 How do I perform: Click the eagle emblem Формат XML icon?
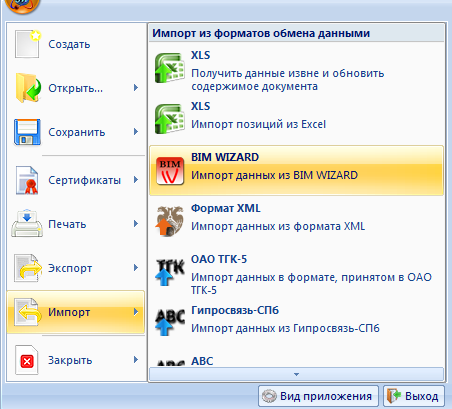tap(170, 221)
